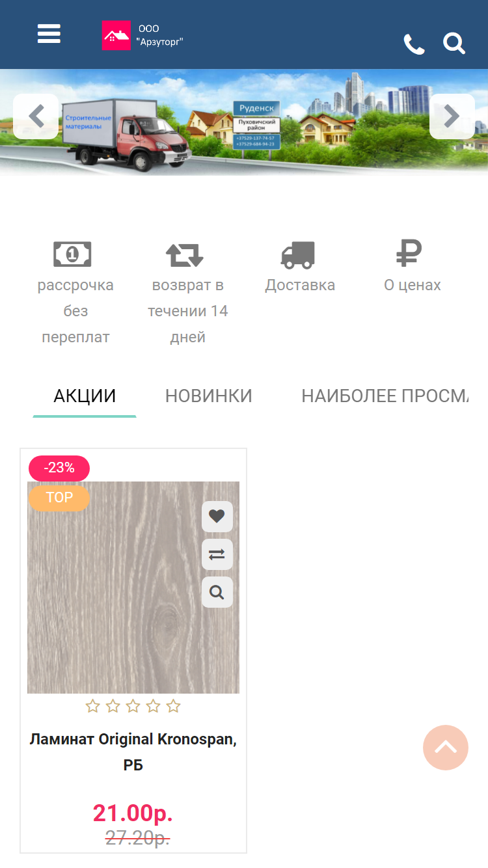
Task: Click the installment money icon
Action: coord(72,254)
